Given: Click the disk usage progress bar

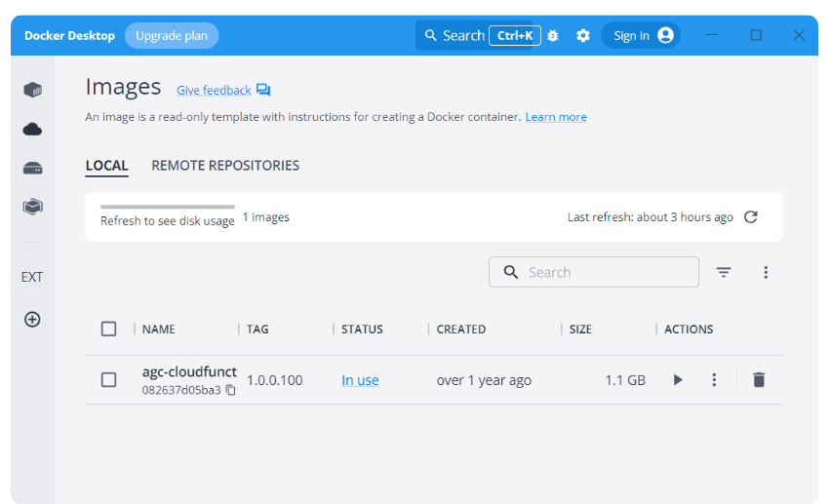Looking at the screenshot, I should click(168, 207).
